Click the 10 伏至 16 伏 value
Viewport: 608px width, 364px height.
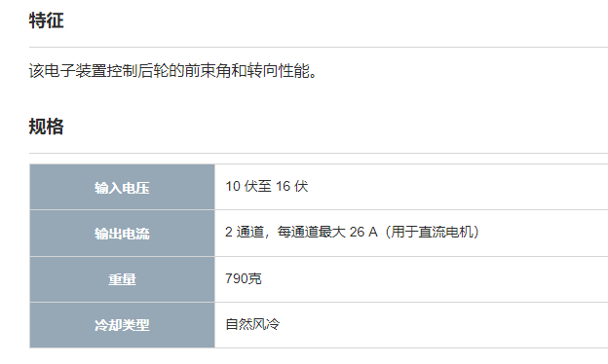point(267,186)
